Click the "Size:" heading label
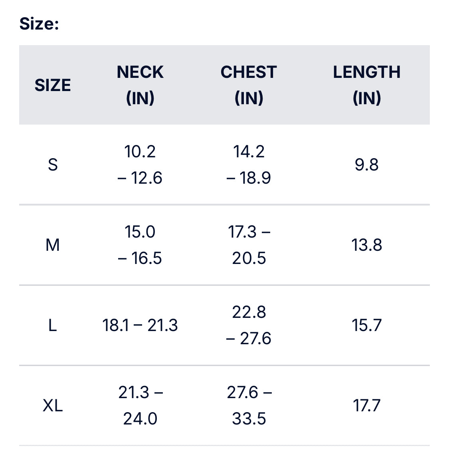449x476 pixels. pyautogui.click(x=39, y=24)
